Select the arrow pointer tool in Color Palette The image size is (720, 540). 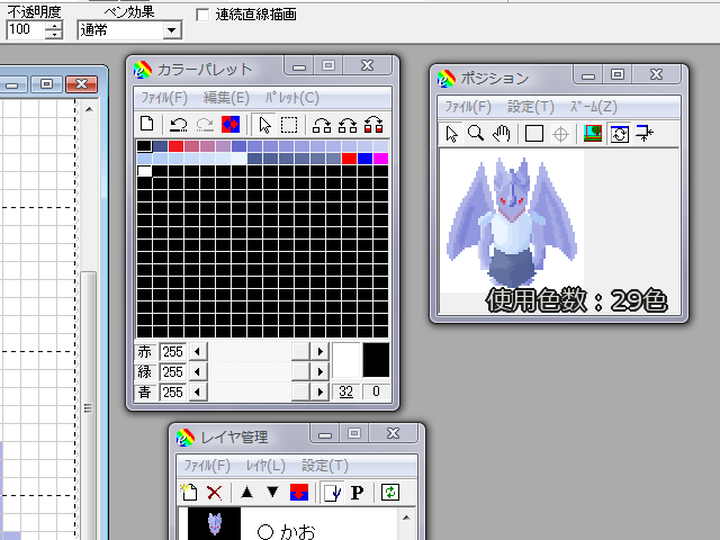[x=264, y=124]
